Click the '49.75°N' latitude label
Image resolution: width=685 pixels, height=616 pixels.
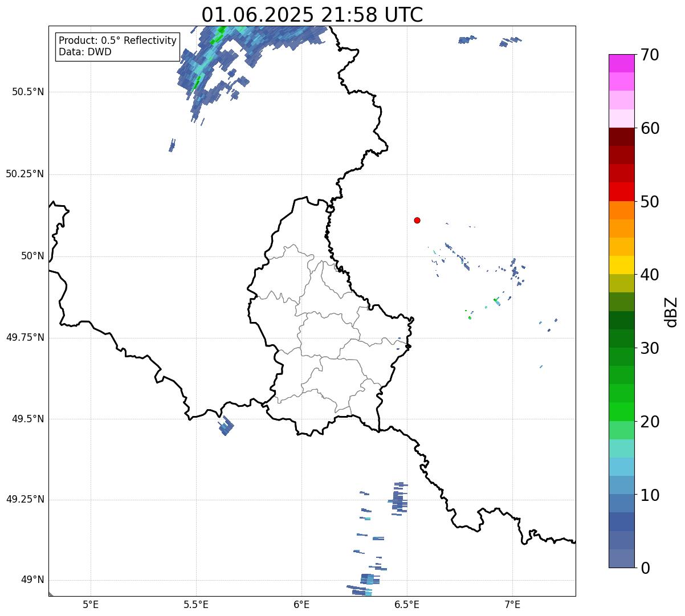click(25, 337)
